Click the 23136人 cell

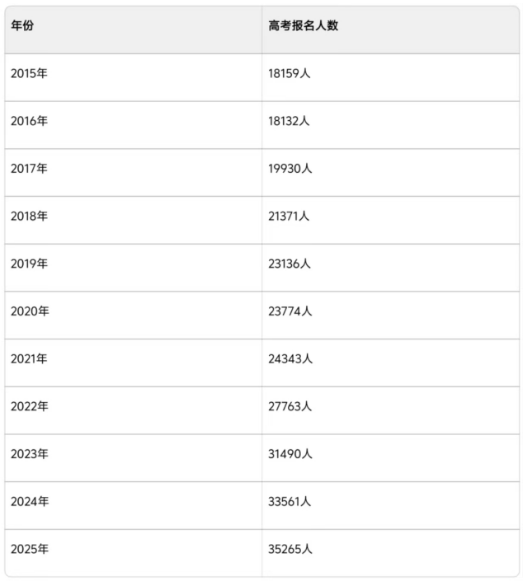pos(289,264)
